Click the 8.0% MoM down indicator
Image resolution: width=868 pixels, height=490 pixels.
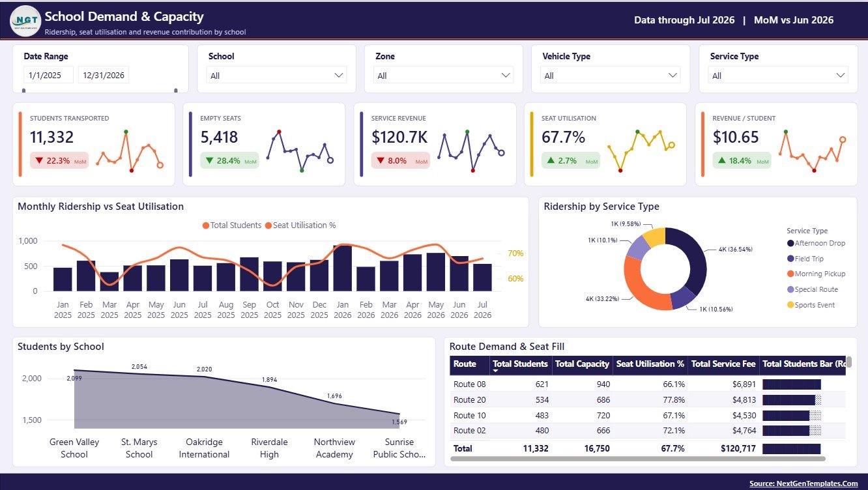click(401, 161)
